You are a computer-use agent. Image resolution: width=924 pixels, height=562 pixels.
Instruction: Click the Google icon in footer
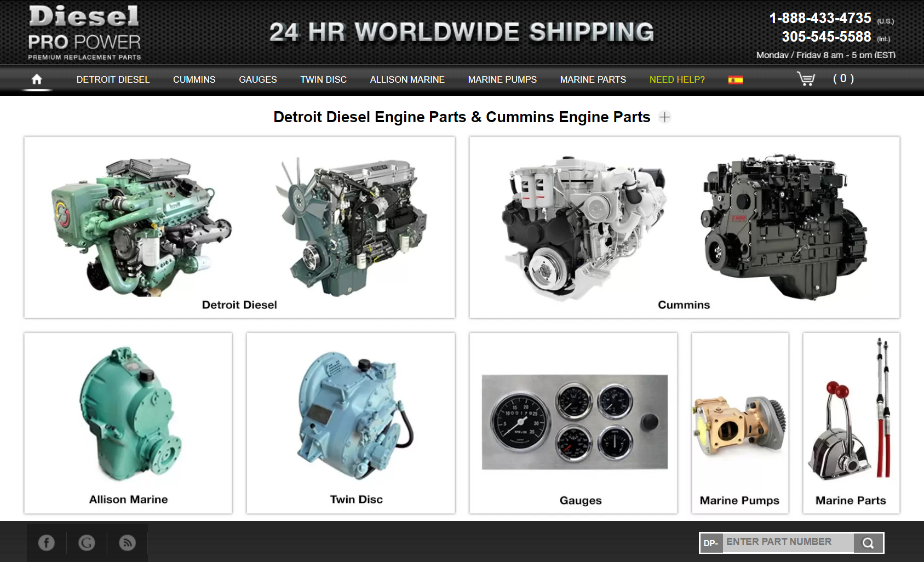point(87,543)
